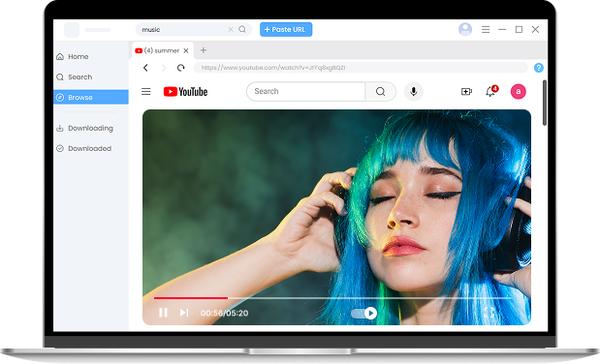This screenshot has width=600, height=364.
Task: Reload the page with the refresh icon
Action: [x=180, y=68]
